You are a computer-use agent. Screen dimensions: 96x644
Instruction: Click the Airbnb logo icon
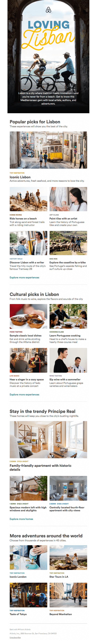click(x=48, y=10)
